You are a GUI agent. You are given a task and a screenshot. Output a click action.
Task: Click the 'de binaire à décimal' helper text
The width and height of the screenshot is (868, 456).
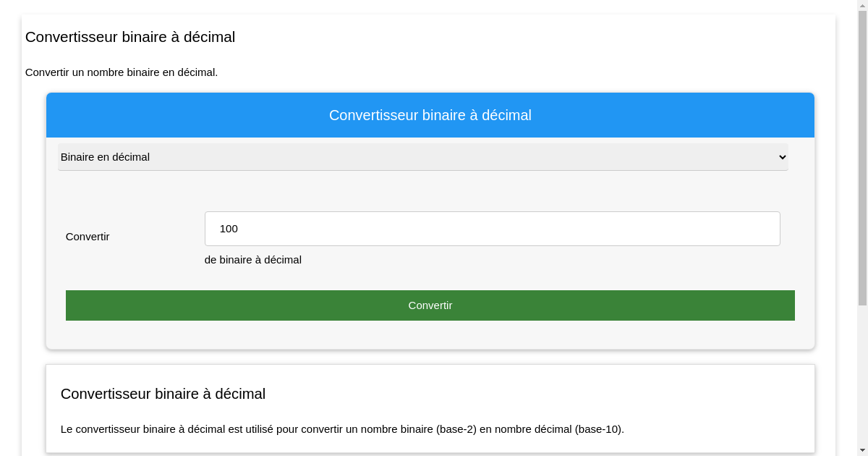pos(253,260)
